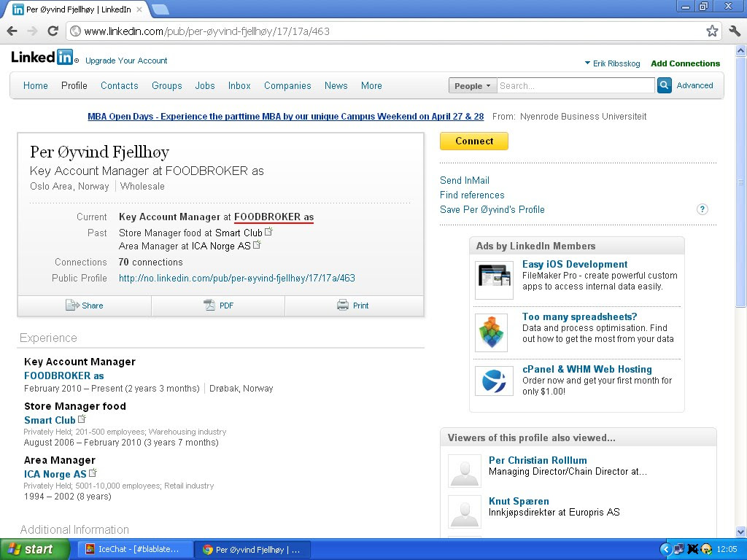Click the company icon next to Smart Club in Past
This screenshot has width=747, height=560.
[268, 232]
